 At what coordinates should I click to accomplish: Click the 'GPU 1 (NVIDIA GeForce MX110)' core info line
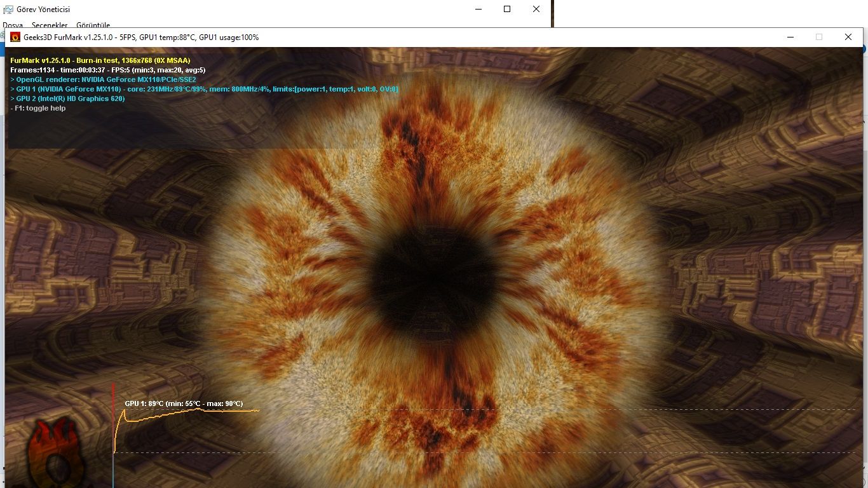pyautogui.click(x=205, y=89)
